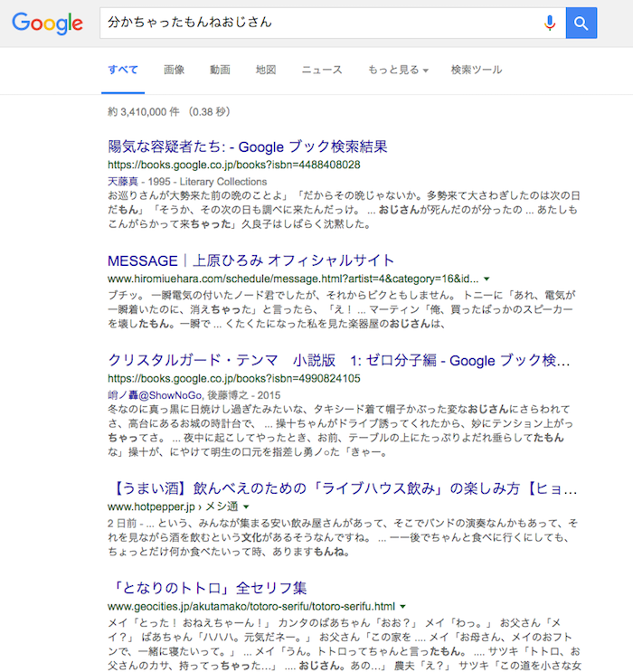The height and width of the screenshot is (672, 633).
Task: Click the search query input field
Action: 316,23
